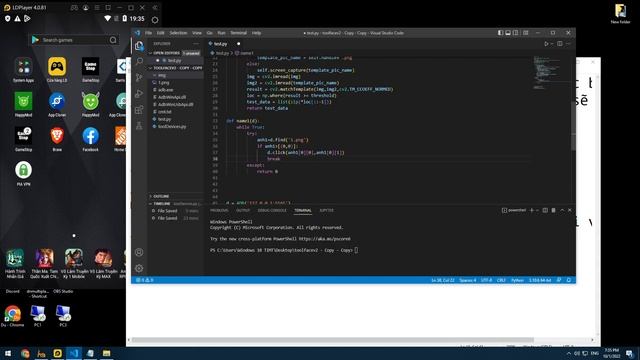The image size is (640, 360).
Task: Switch to the PROBLEMS panel tab
Action: point(219,210)
